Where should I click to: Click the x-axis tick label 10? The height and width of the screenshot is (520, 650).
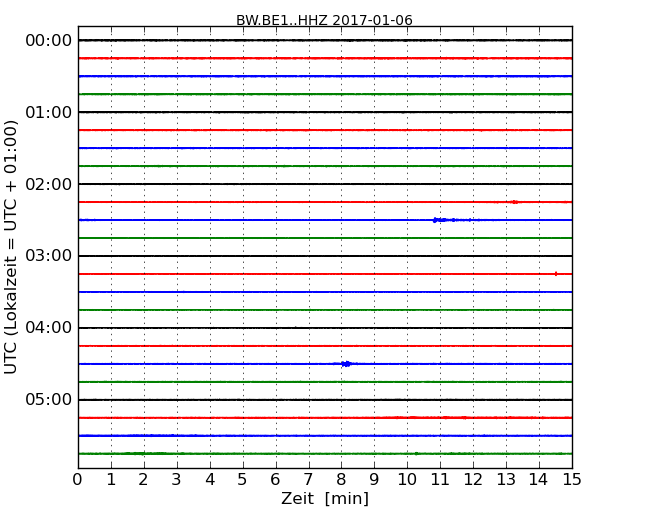tap(407, 480)
